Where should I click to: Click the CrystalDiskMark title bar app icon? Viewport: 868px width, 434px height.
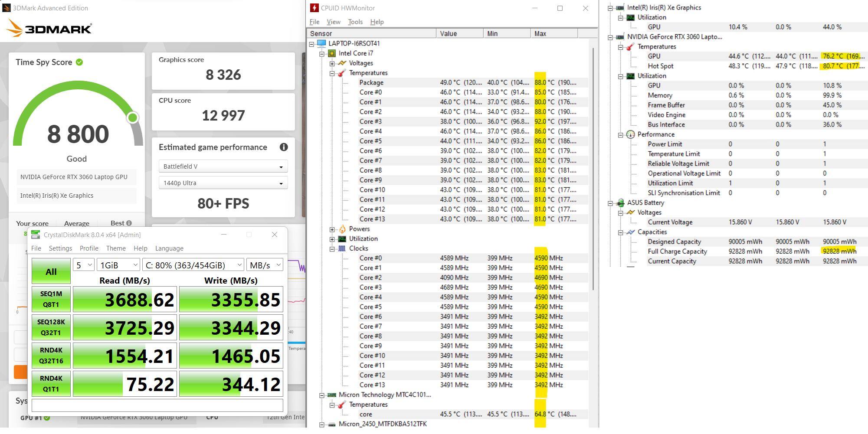click(x=36, y=235)
